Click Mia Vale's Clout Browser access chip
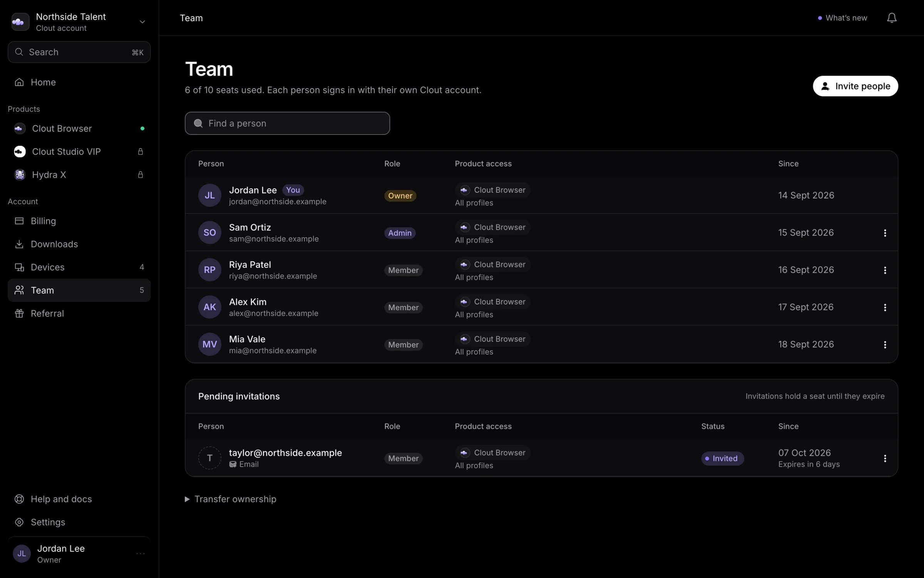 [492, 339]
